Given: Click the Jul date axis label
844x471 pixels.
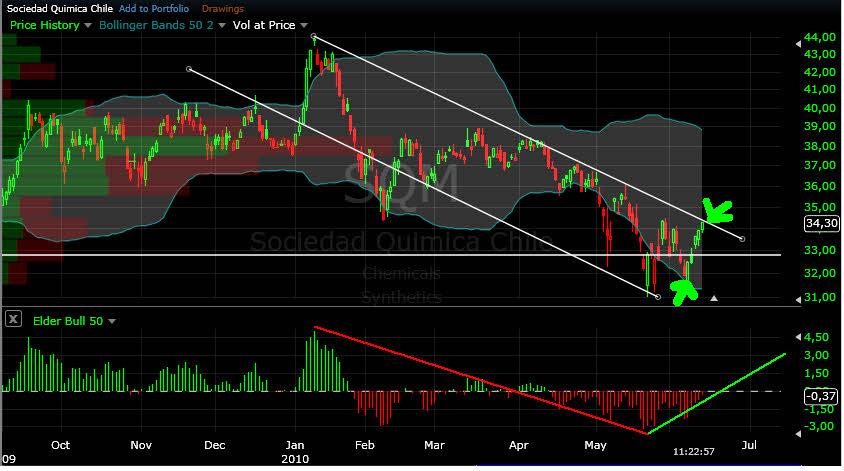Looking at the screenshot, I should [749, 445].
